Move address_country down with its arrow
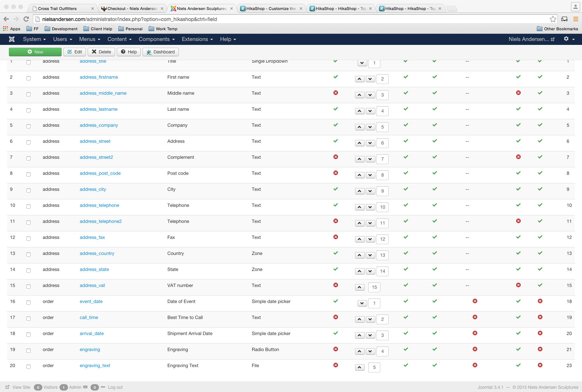 click(x=370, y=255)
